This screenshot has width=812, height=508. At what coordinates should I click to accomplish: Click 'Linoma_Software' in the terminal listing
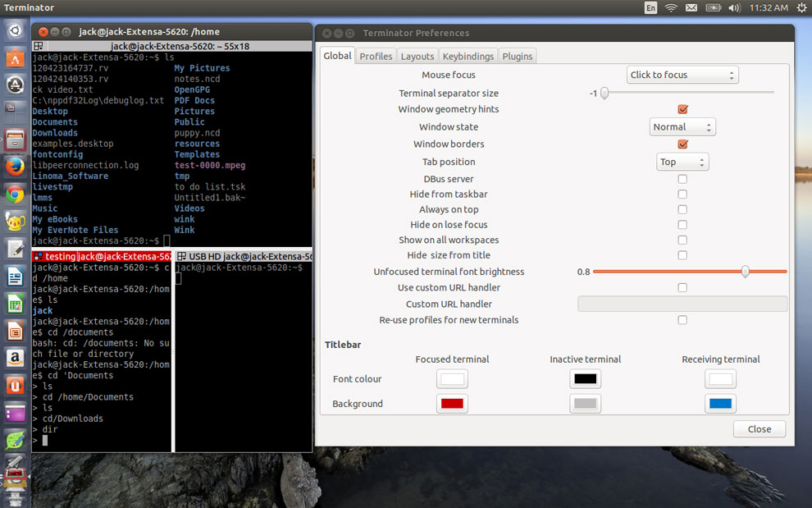71,176
